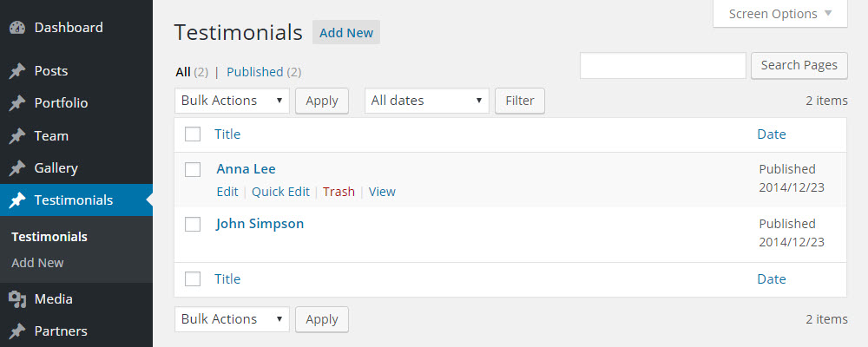868x347 pixels.
Task: Open the top Bulk Actions dropdown
Action: tap(232, 101)
